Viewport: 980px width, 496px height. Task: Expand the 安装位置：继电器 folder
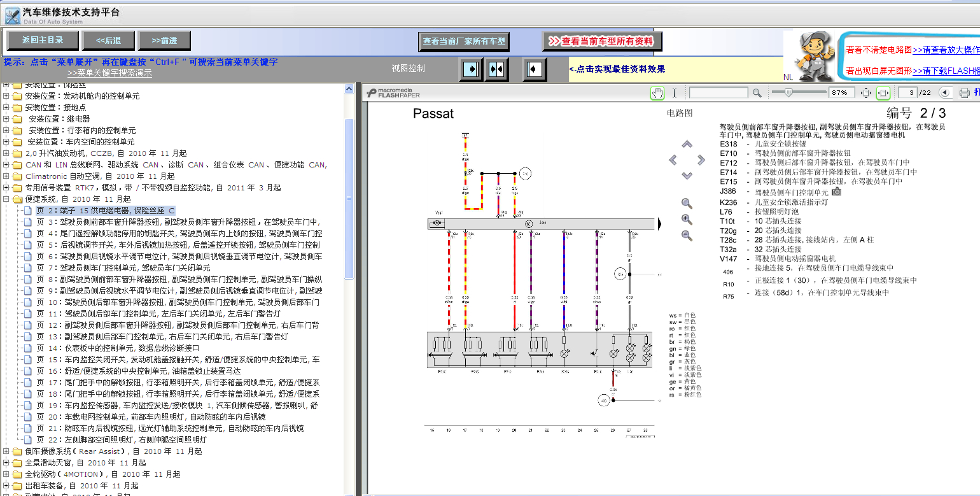[6, 118]
